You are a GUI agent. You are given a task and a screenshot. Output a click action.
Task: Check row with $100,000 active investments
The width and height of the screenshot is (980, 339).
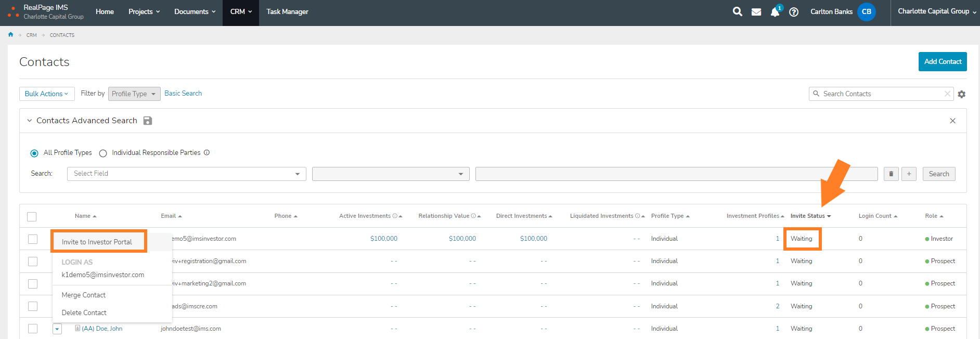[x=33, y=239]
